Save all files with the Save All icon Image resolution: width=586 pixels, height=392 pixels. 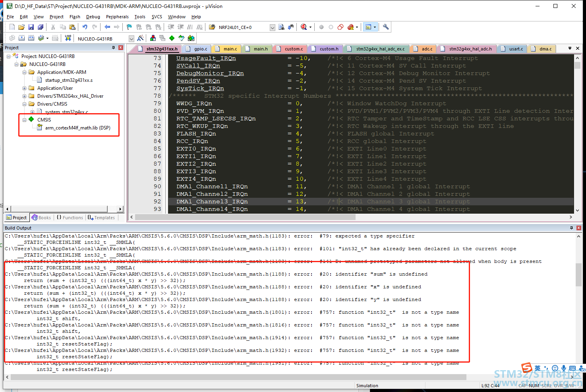(41, 27)
